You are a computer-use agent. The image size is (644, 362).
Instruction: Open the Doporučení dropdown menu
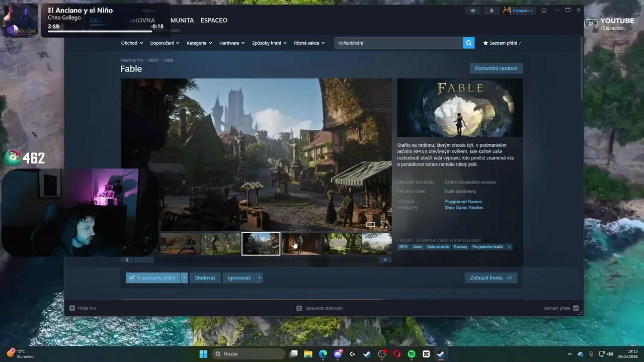point(165,43)
